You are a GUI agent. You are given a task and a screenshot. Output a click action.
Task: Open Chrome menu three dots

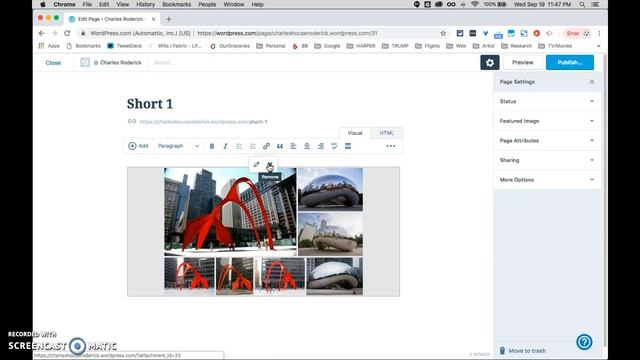pos(599,33)
